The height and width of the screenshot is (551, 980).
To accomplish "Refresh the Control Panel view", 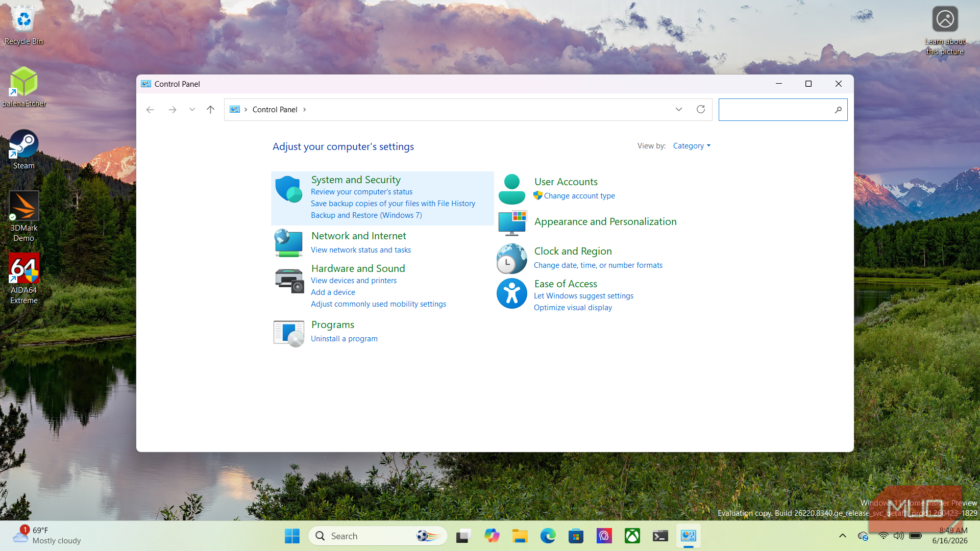I will (x=701, y=109).
